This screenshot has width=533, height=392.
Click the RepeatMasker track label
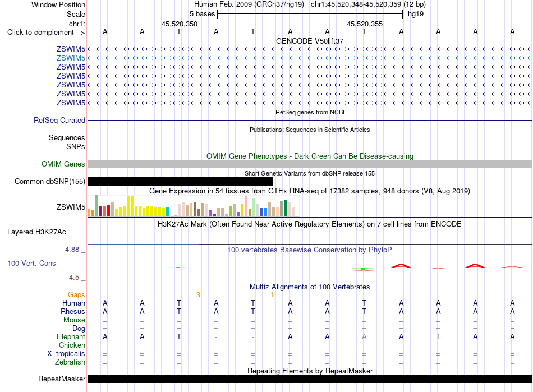coord(62,379)
